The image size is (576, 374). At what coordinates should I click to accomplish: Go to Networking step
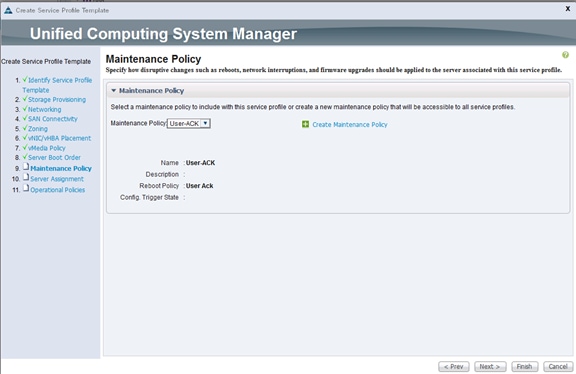click(44, 109)
